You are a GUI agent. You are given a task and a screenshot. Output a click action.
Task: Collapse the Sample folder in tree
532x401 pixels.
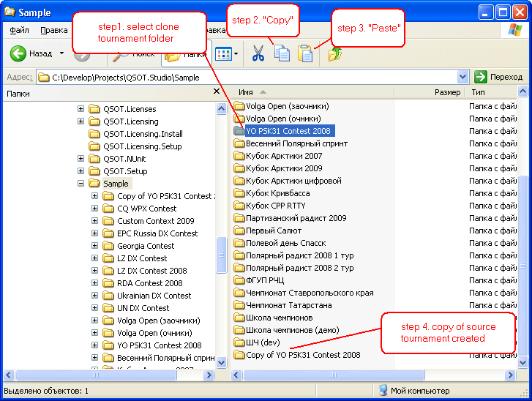coord(81,184)
